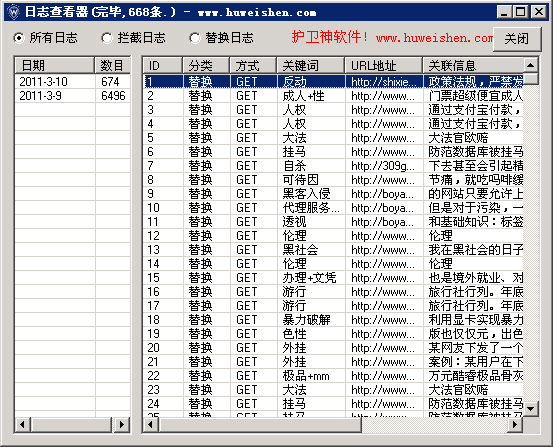Maximize the log viewer window

coord(521,12)
